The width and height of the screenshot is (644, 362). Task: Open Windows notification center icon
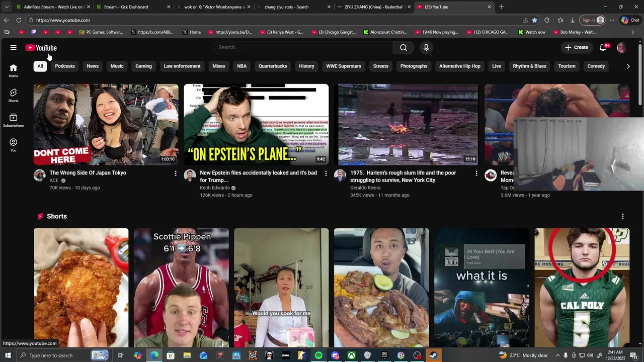click(x=634, y=355)
